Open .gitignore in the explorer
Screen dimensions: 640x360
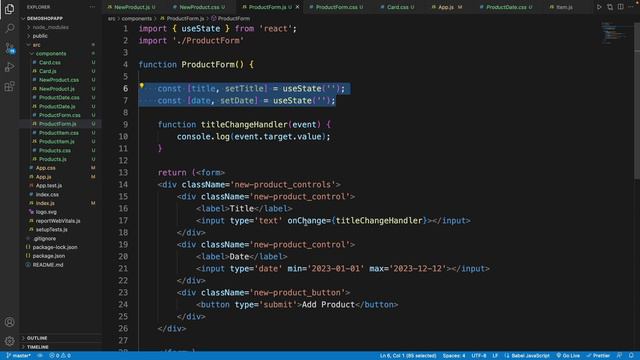pyautogui.click(x=44, y=238)
